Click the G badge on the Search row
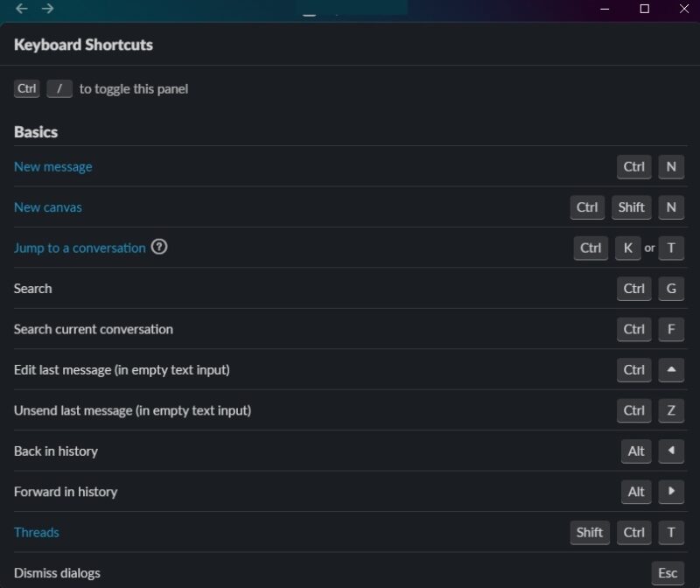700x588 pixels. pos(671,289)
